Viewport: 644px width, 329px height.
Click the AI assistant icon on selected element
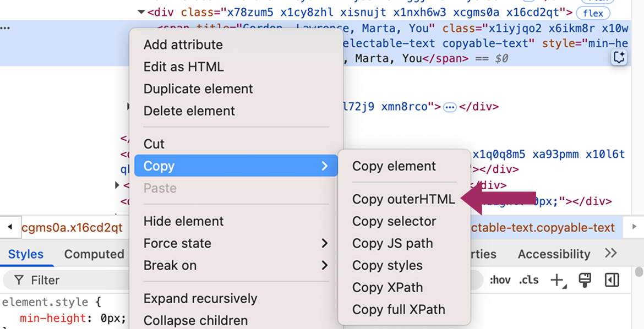pyautogui.click(x=619, y=57)
